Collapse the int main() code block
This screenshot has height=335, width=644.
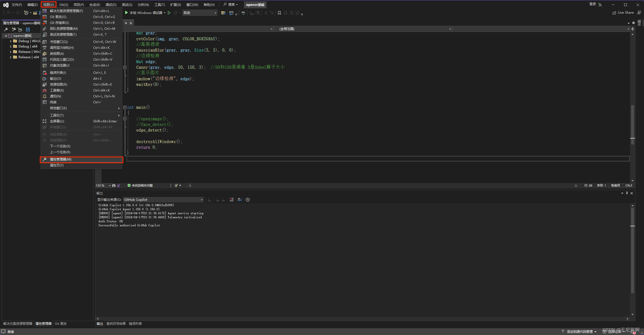pyautogui.click(x=125, y=107)
